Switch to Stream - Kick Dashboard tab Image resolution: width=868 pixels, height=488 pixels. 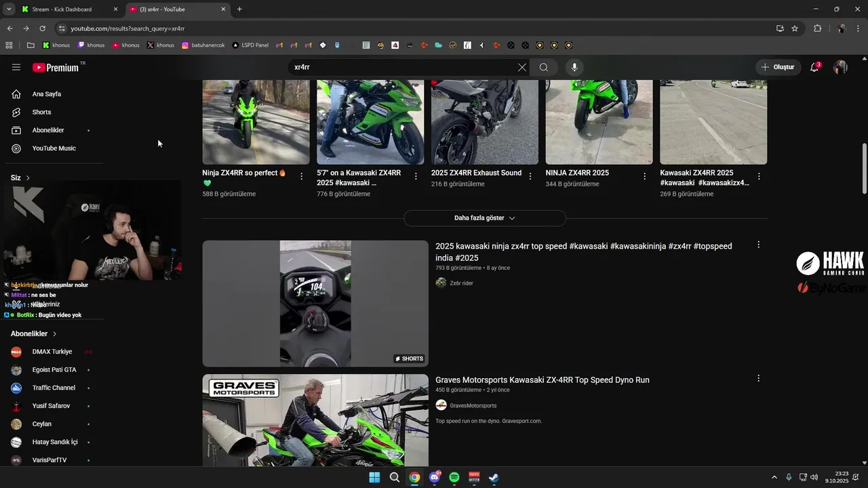(62, 9)
